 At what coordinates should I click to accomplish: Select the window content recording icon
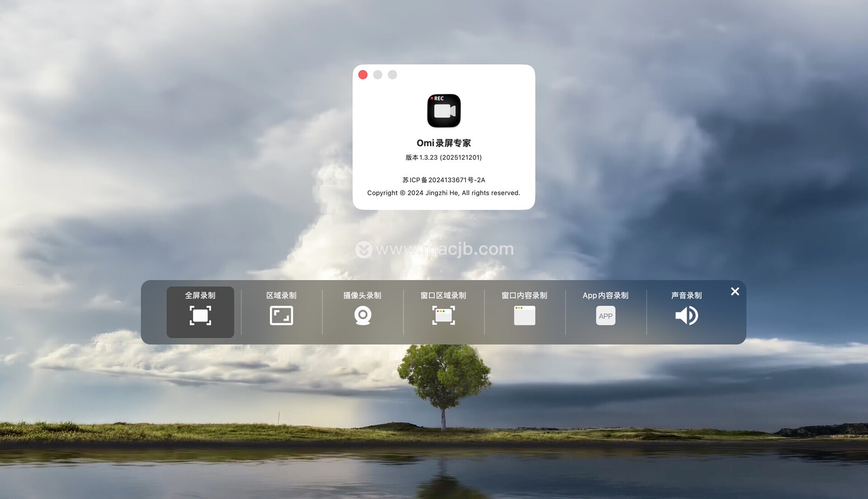[x=524, y=315]
